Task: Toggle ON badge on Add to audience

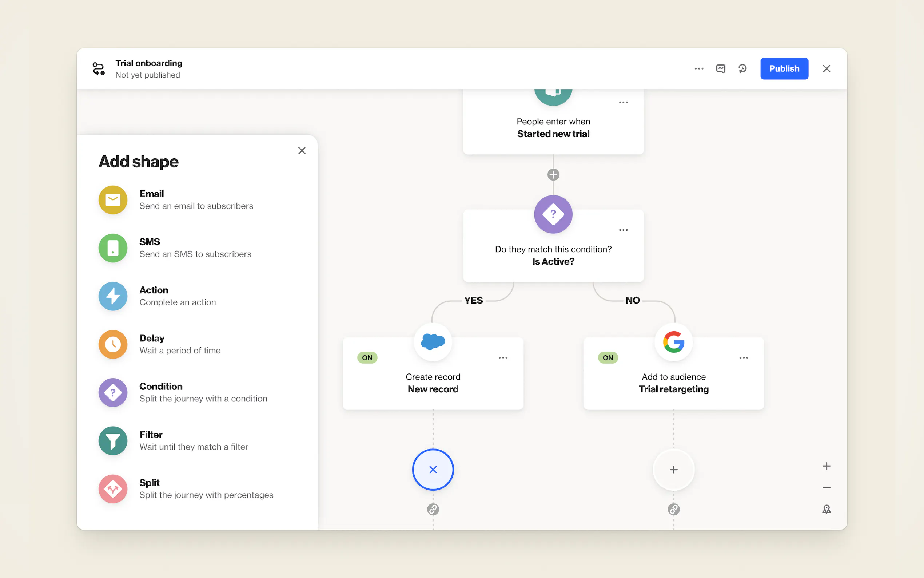Action: [608, 358]
